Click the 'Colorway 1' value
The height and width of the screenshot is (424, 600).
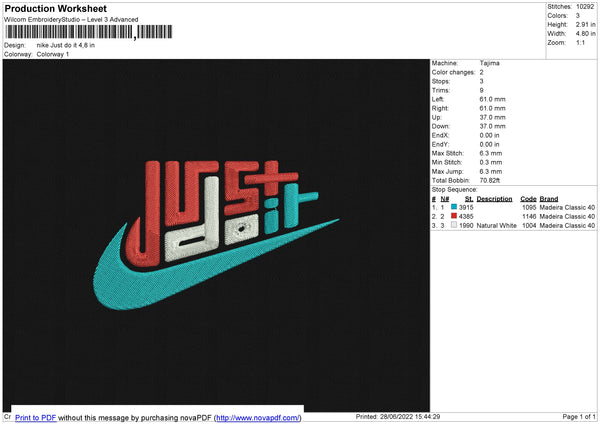pos(53,54)
